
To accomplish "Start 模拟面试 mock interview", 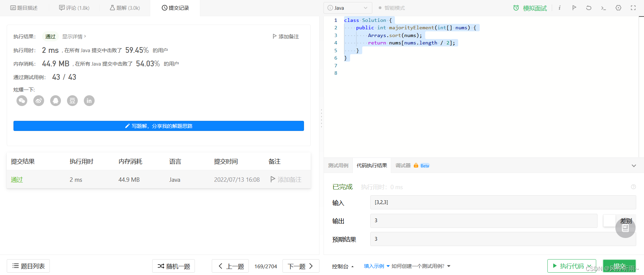I will coord(530,8).
